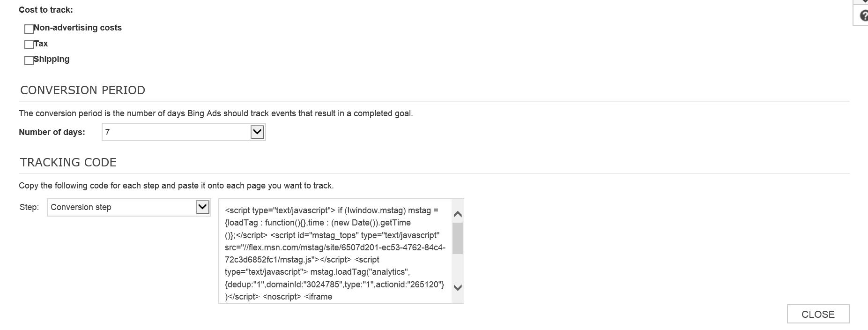Click the TRACKING CODE section heading

pos(68,162)
